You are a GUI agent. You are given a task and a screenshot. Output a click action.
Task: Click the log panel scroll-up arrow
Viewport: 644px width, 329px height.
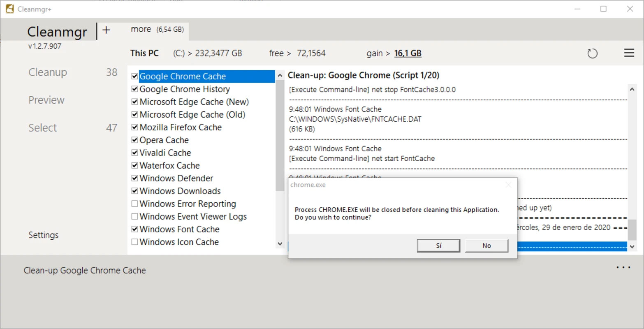click(x=632, y=89)
